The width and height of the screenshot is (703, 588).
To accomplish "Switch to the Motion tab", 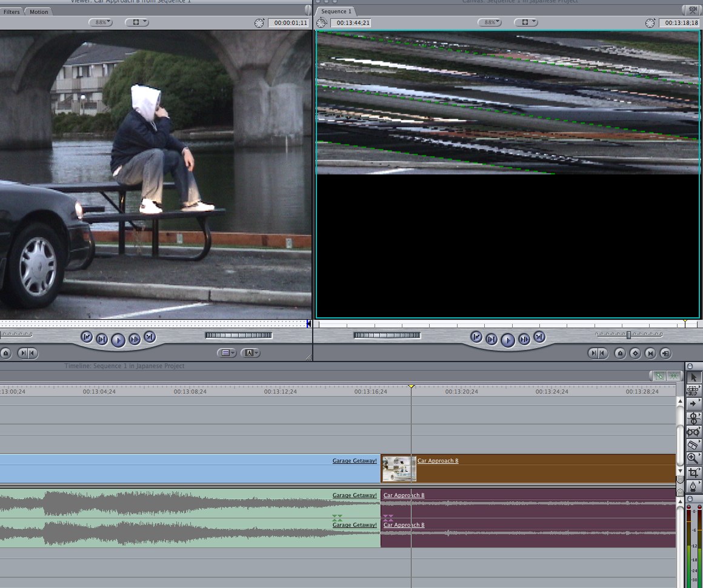I will pos(39,12).
